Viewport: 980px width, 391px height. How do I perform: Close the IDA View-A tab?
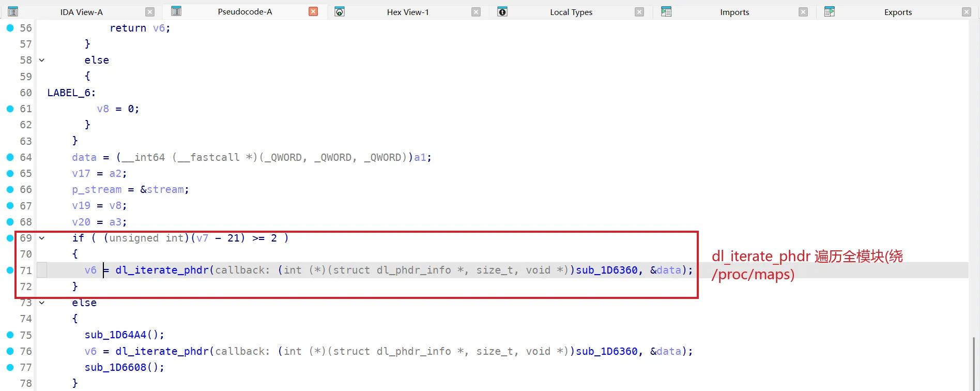pos(150,12)
